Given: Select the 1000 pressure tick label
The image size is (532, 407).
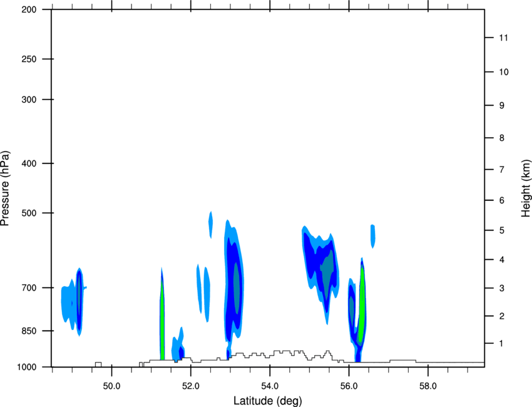Looking at the screenshot, I should coord(27,367).
